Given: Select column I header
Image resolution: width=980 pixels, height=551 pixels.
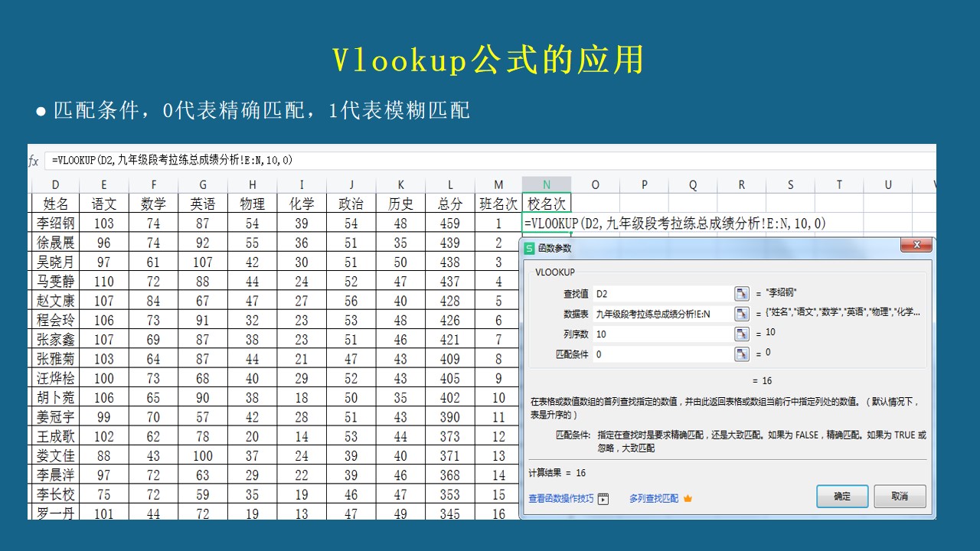Looking at the screenshot, I should tap(302, 184).
